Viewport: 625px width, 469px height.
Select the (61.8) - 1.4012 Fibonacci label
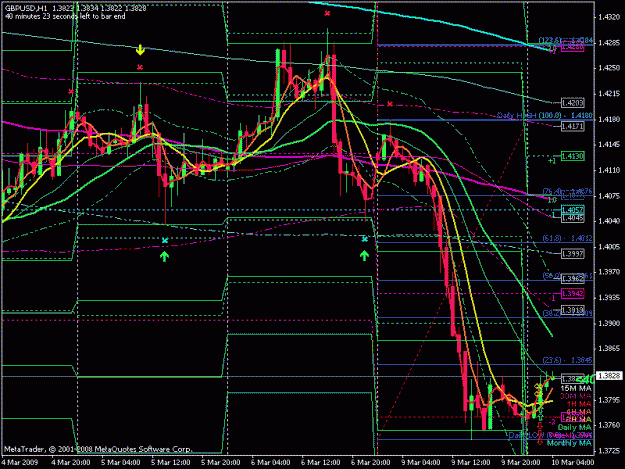pyautogui.click(x=568, y=238)
